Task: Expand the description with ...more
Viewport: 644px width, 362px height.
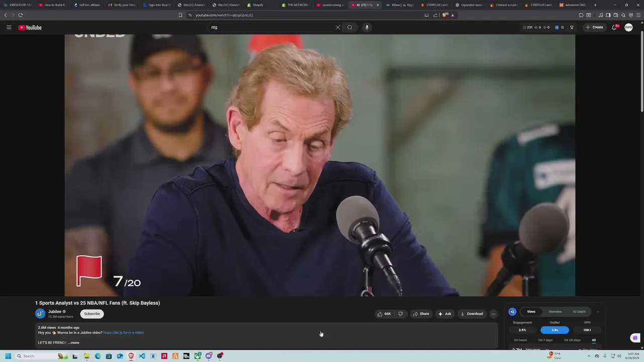Action: tap(73, 343)
